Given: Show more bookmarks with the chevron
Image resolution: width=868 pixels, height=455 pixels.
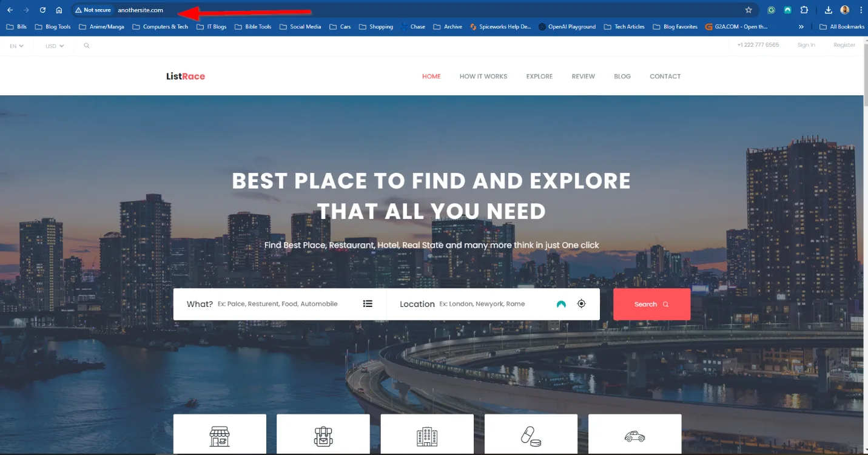Looking at the screenshot, I should (x=801, y=27).
